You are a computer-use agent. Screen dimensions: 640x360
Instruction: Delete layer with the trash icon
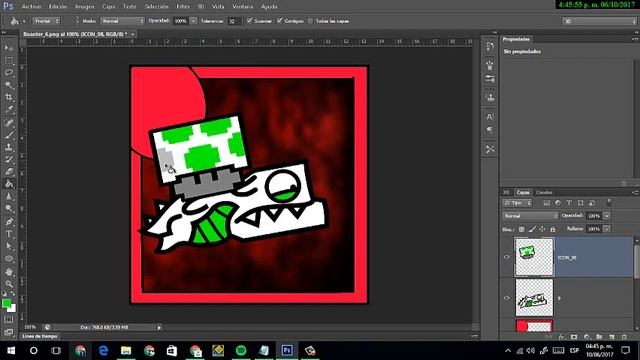(624, 337)
